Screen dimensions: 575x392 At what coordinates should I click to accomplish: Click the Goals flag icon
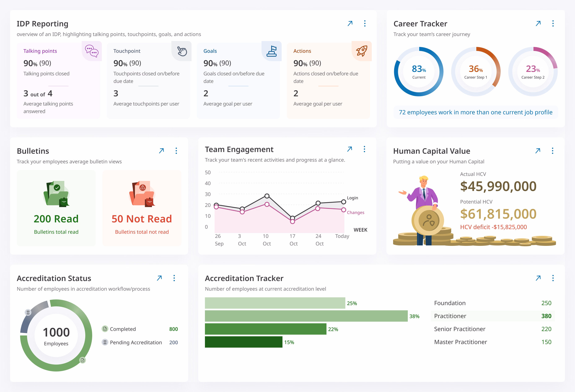pos(272,51)
